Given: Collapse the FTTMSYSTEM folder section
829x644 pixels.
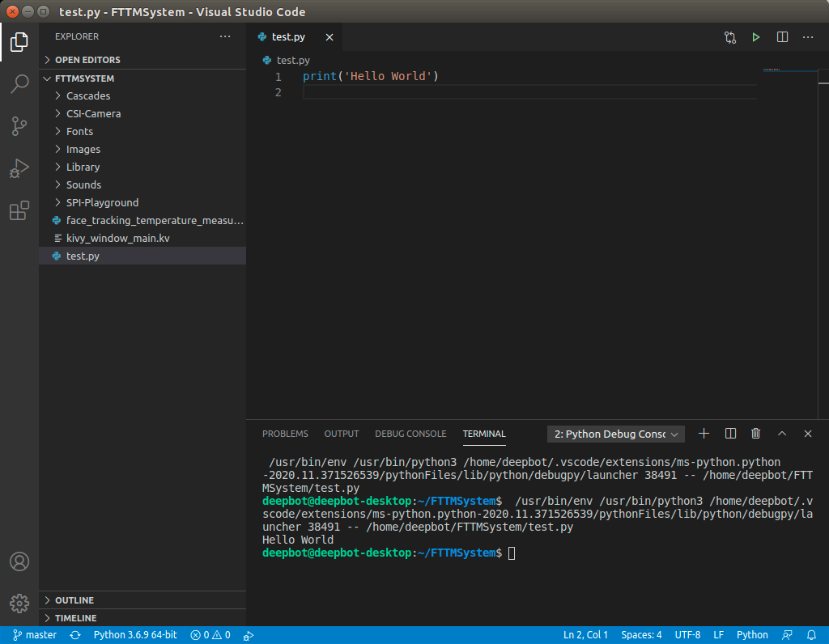Looking at the screenshot, I should [142, 78].
